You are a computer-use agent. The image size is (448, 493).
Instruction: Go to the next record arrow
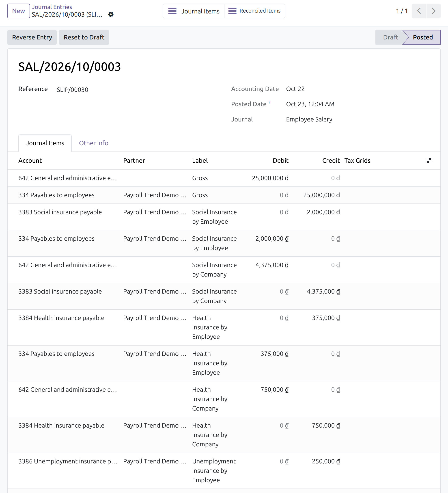[433, 11]
